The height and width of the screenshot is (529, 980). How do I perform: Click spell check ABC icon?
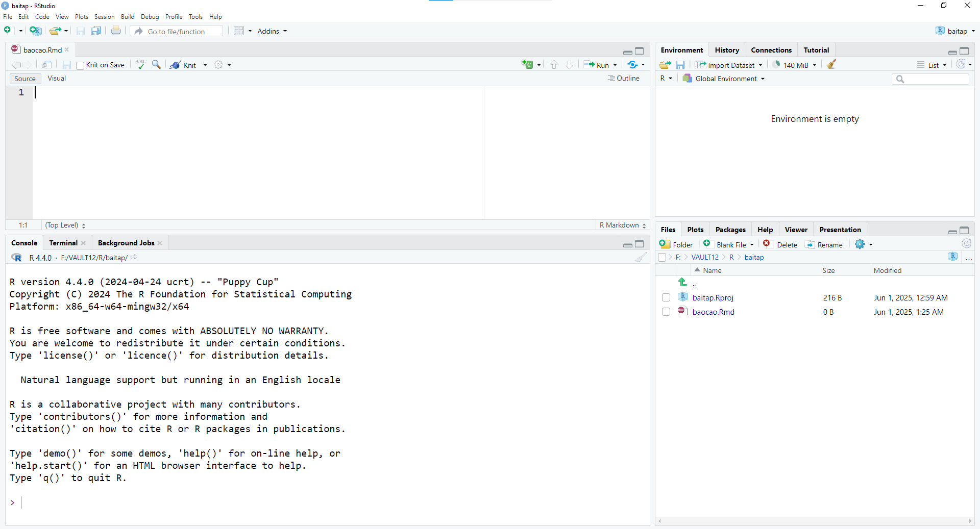point(141,64)
